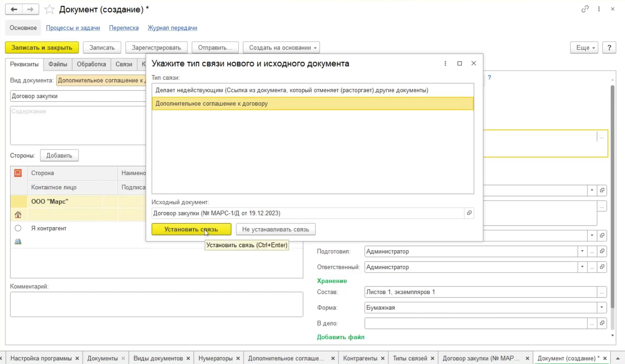Select the Я контрагент radio button

click(x=18, y=228)
